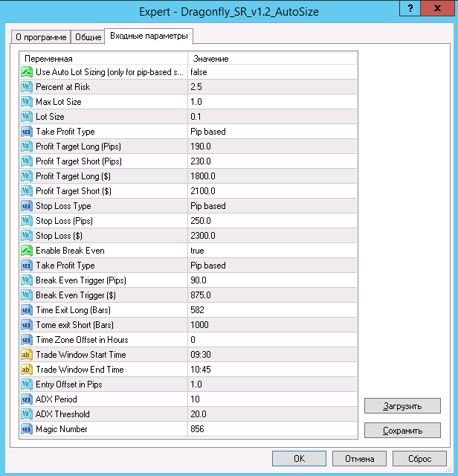Screen dimensions: 458x476
Task: Click the icon beside Profit Target Long ($)
Action: coord(27,176)
